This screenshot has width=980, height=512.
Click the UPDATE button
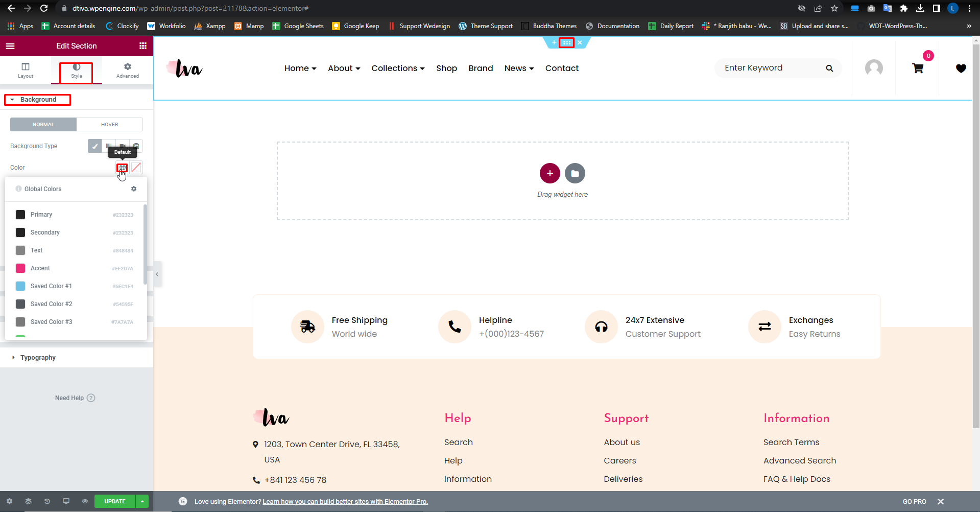[x=115, y=502]
